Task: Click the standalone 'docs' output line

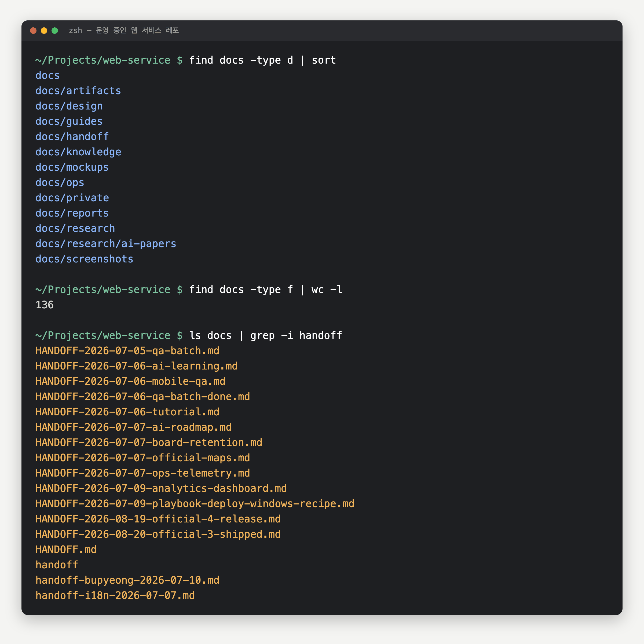Action: tap(47, 76)
